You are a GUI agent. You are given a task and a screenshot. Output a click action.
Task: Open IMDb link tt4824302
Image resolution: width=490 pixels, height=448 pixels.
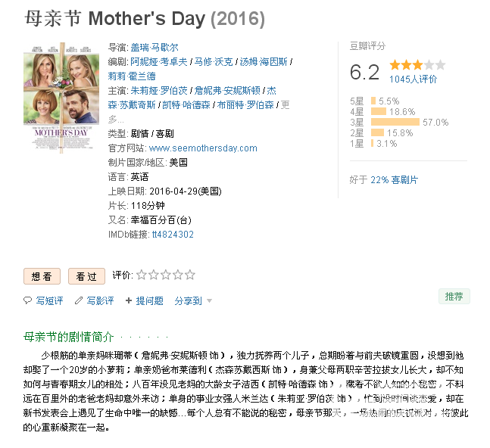[173, 235]
